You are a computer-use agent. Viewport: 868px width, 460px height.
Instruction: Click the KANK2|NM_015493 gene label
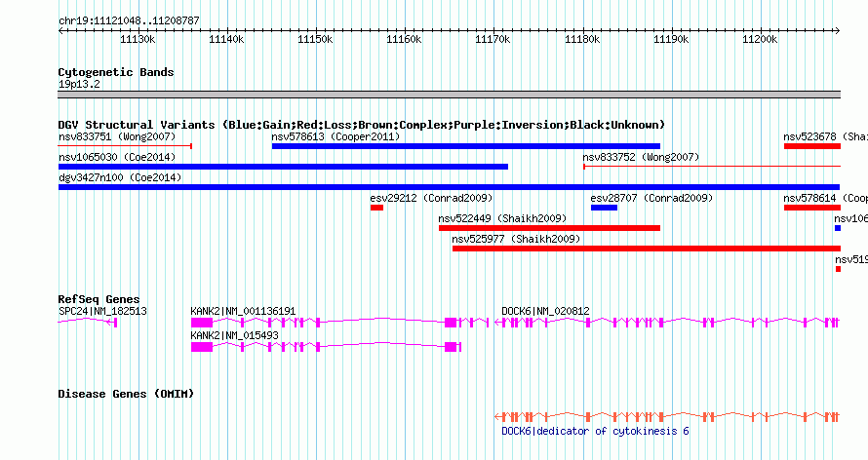point(235,335)
